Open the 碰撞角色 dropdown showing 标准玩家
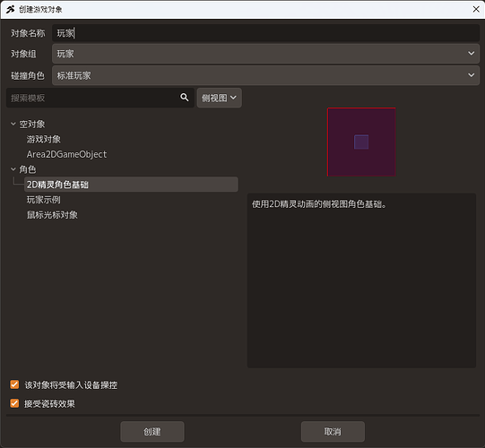 pos(265,75)
